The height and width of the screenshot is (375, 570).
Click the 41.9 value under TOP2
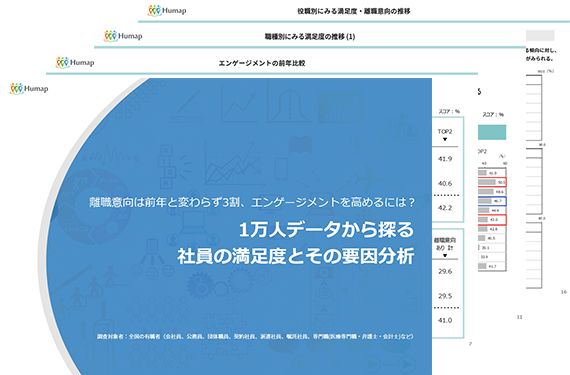[x=445, y=159]
